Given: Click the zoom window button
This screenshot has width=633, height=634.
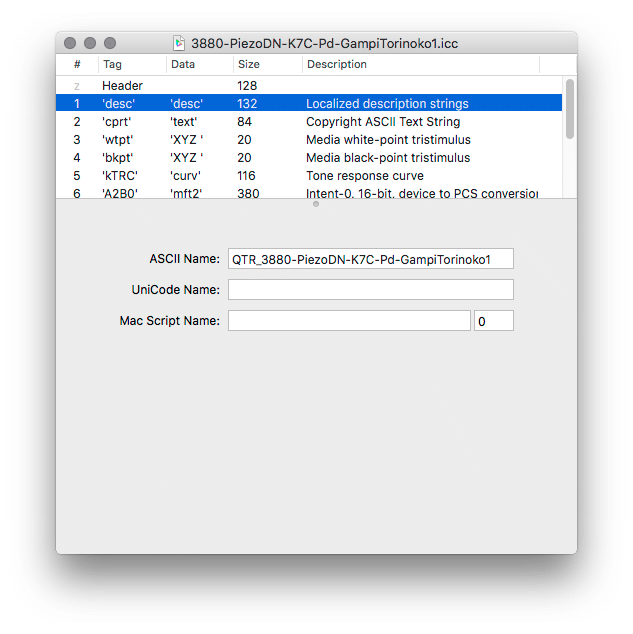Looking at the screenshot, I should point(110,43).
